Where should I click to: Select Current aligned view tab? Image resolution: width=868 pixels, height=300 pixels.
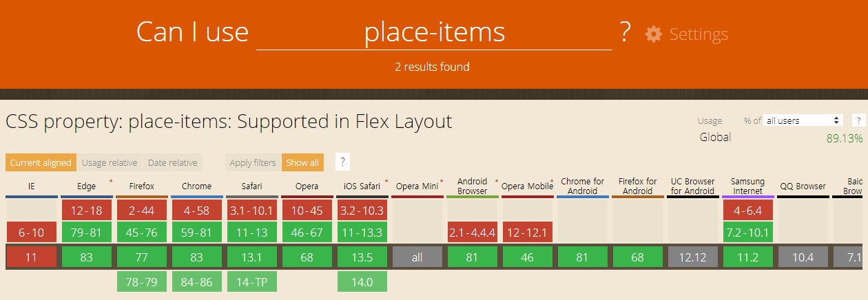tap(41, 163)
